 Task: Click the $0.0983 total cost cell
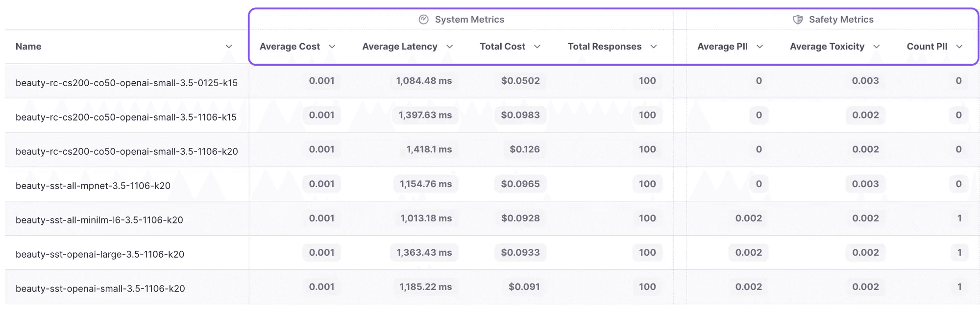(520, 115)
